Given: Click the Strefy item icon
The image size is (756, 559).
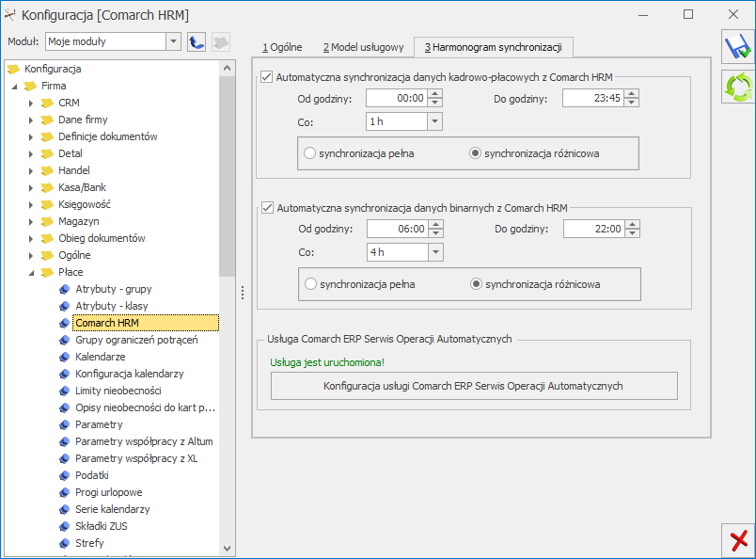Looking at the screenshot, I should coord(64,543).
